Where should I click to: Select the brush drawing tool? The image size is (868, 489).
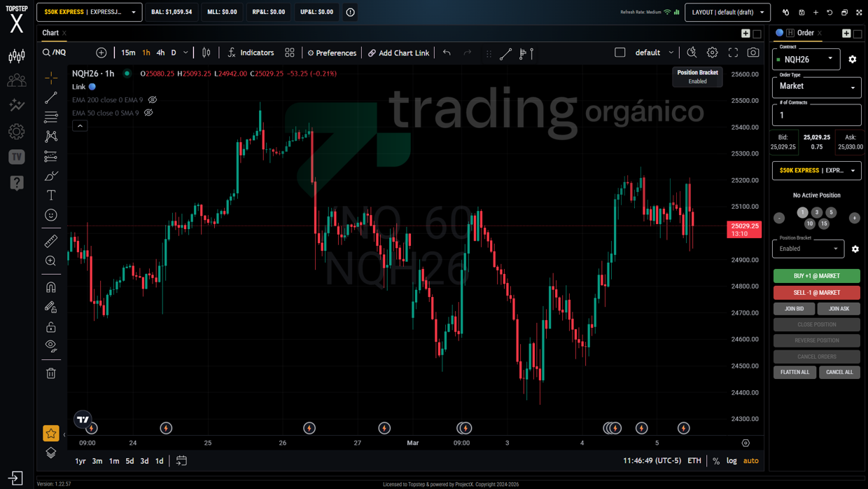(x=51, y=176)
